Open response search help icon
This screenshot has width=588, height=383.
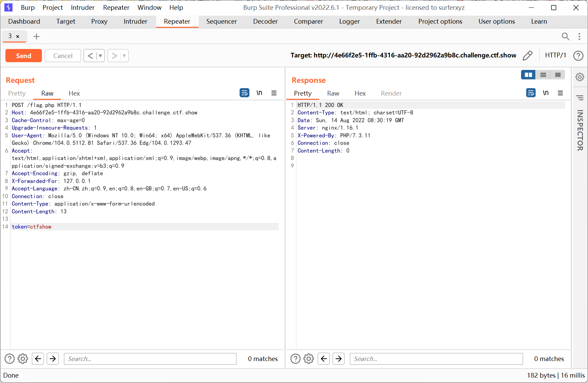pos(295,359)
